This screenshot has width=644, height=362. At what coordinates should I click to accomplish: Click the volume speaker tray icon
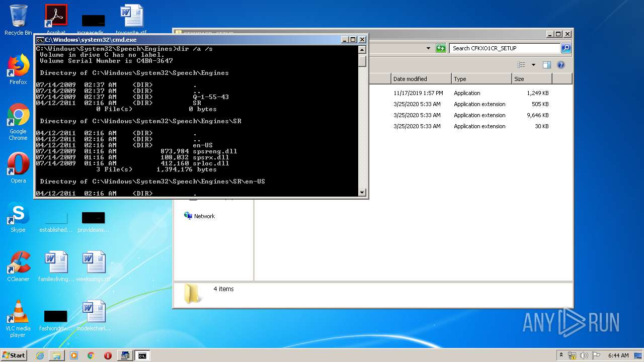tap(584, 355)
